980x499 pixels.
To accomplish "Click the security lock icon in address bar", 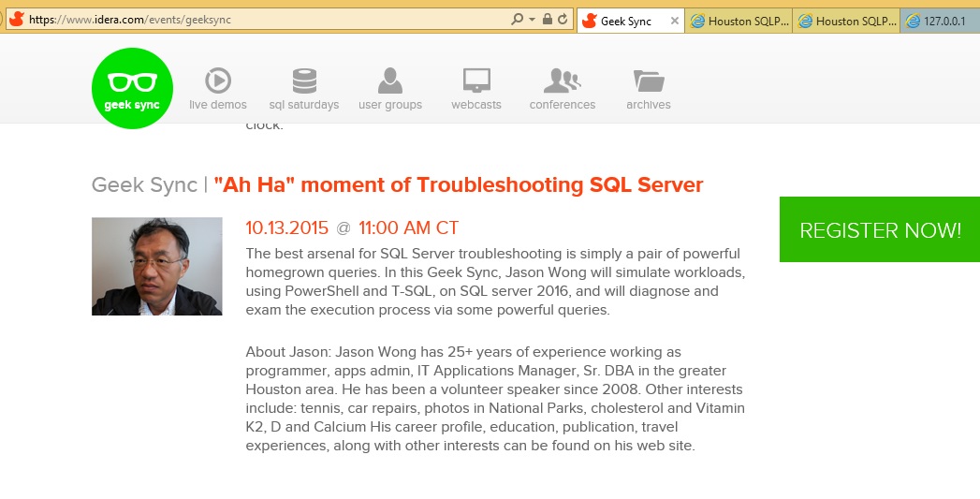I will pos(548,20).
